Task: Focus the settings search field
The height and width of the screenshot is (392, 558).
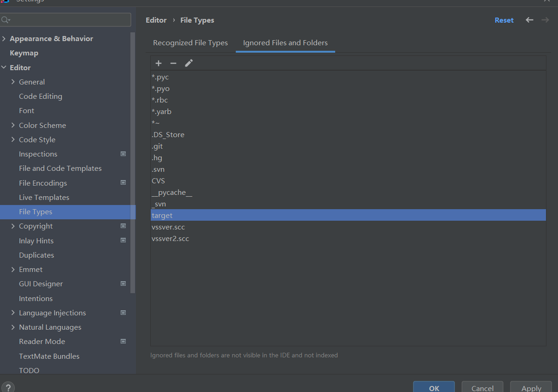Action: (x=69, y=20)
